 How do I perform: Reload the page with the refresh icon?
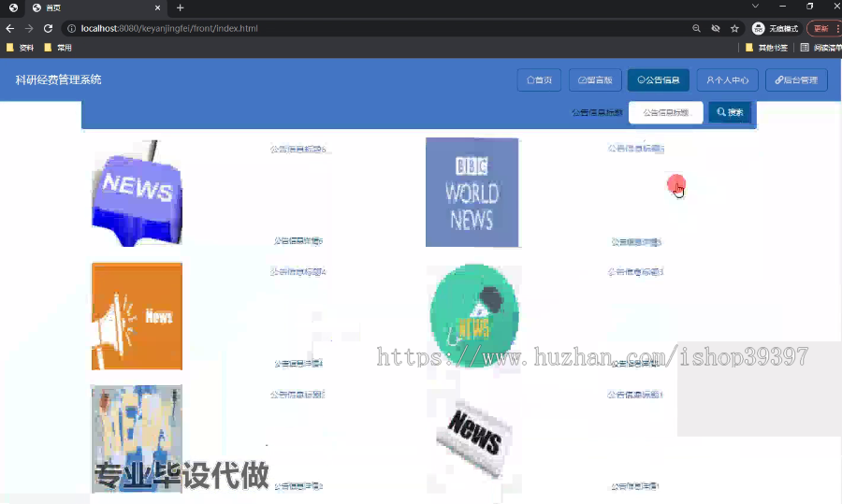pos(48,28)
